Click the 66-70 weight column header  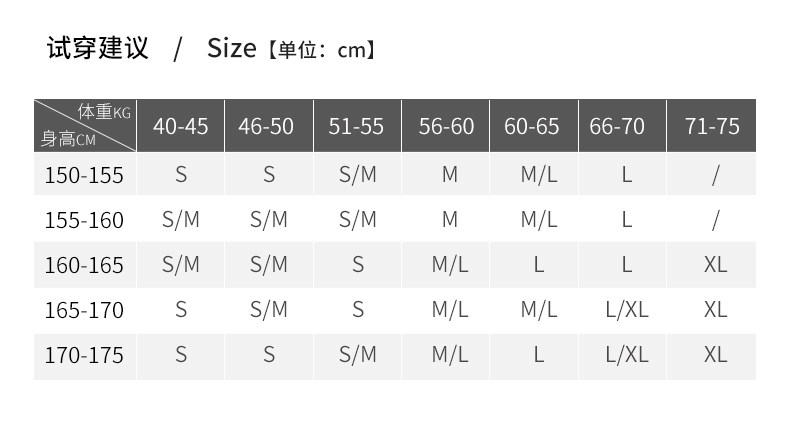click(x=618, y=126)
